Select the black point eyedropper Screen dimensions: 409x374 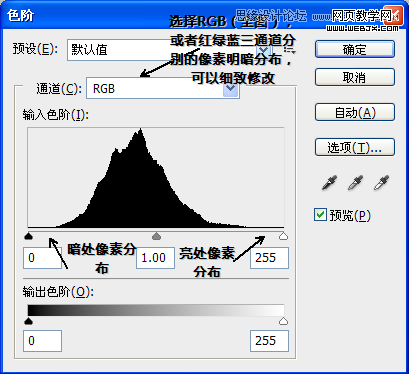pyautogui.click(x=329, y=183)
